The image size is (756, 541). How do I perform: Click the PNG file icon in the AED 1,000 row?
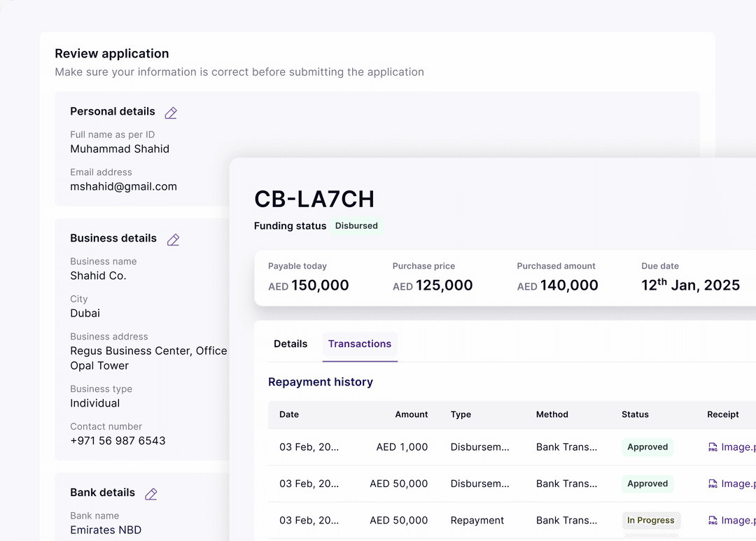tap(713, 447)
